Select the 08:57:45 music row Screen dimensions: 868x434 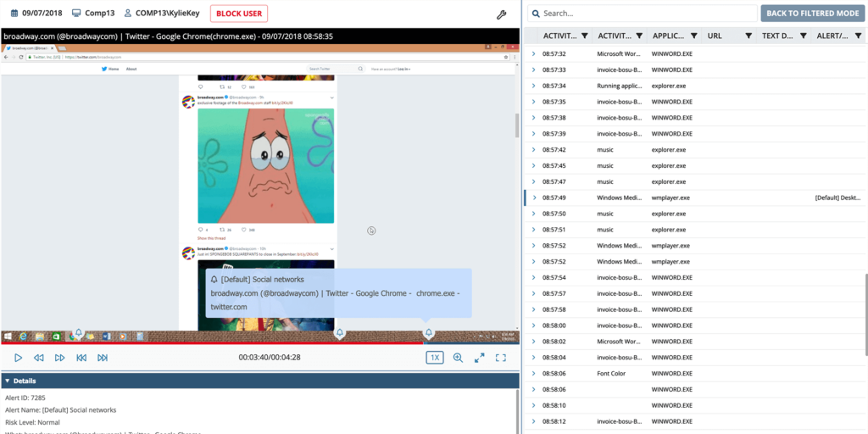tap(695, 165)
